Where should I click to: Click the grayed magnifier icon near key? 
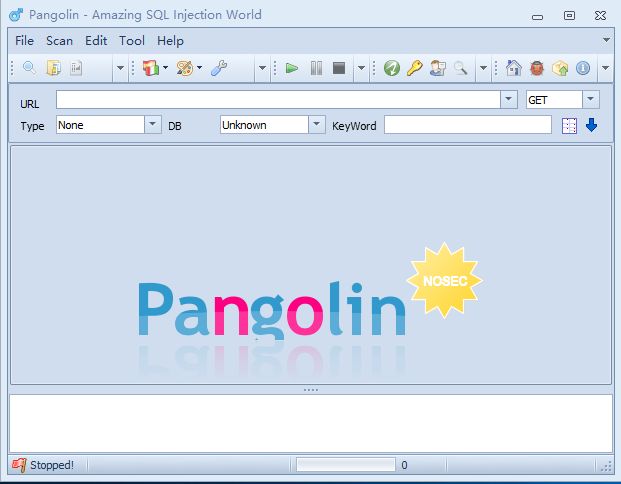pos(460,68)
